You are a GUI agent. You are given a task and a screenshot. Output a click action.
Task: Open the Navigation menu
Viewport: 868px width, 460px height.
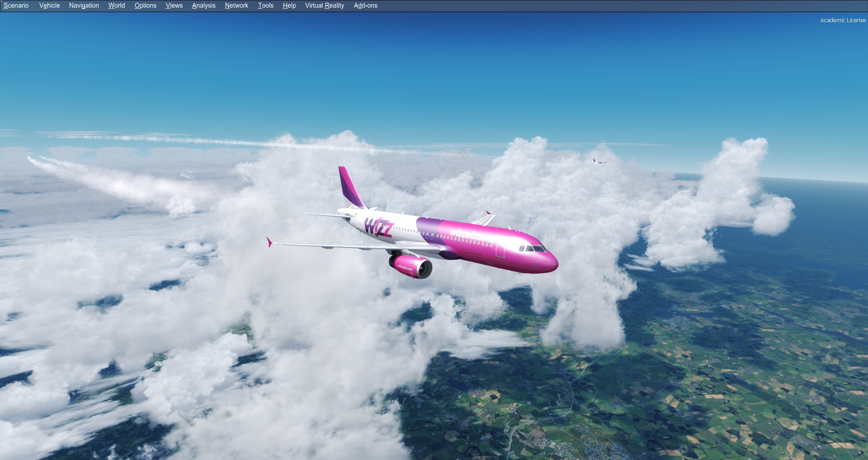point(84,5)
